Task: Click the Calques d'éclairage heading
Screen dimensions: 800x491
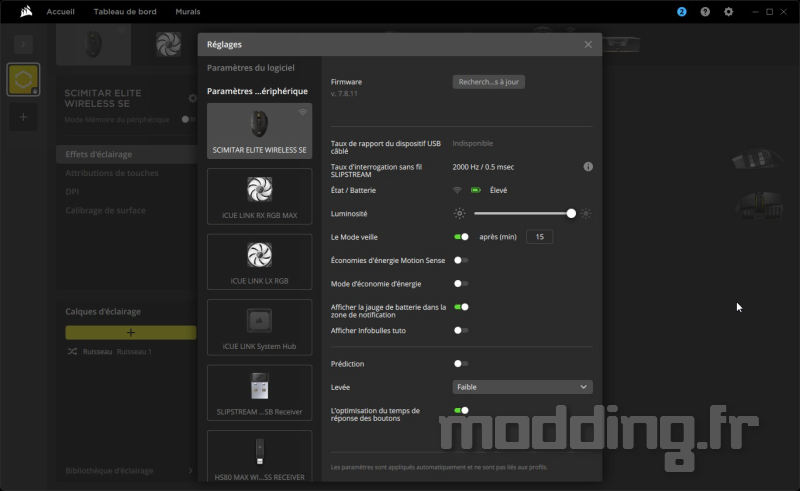Action: [x=103, y=311]
